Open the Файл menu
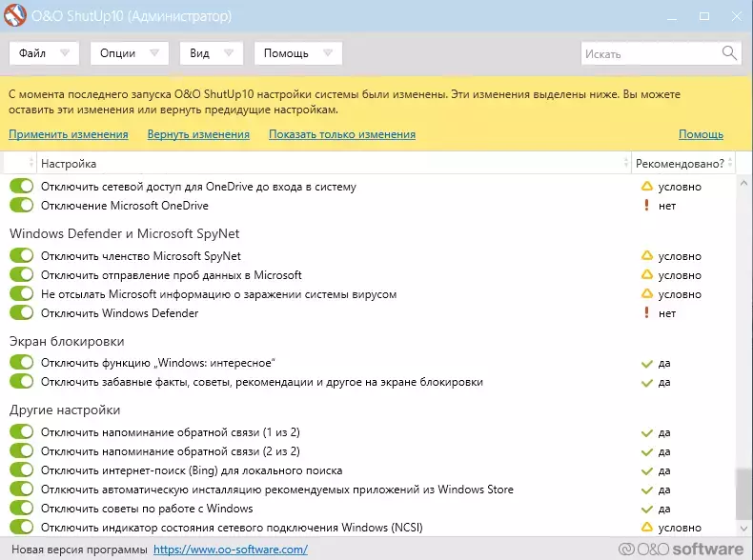The image size is (753, 560). [44, 52]
